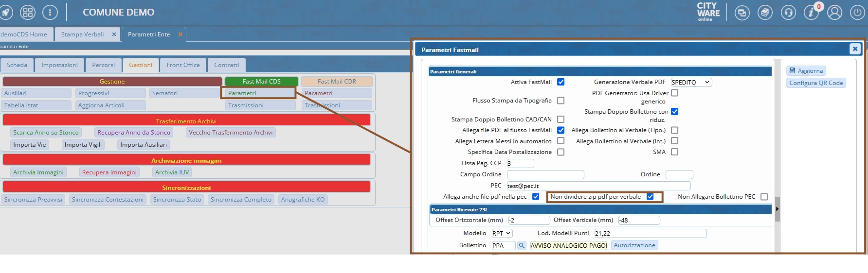
Task: Open the stacked books documentation icon
Action: click(765, 13)
